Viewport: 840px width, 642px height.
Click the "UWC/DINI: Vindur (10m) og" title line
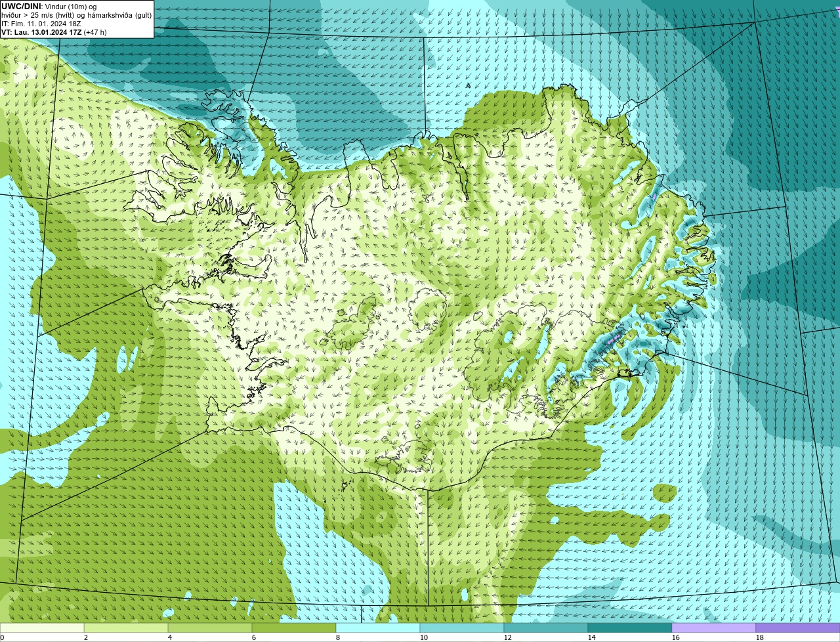pos(49,7)
